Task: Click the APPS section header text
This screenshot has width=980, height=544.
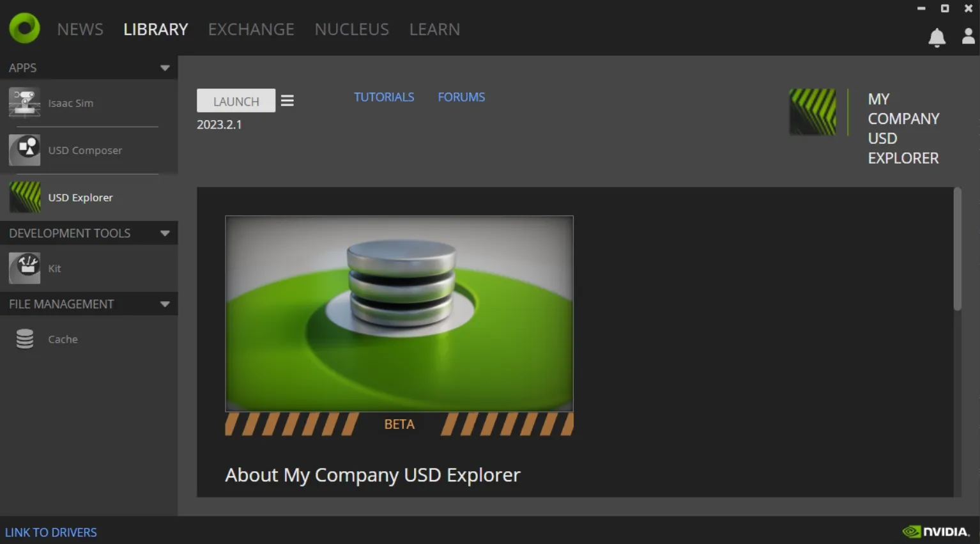Action: pyautogui.click(x=22, y=68)
